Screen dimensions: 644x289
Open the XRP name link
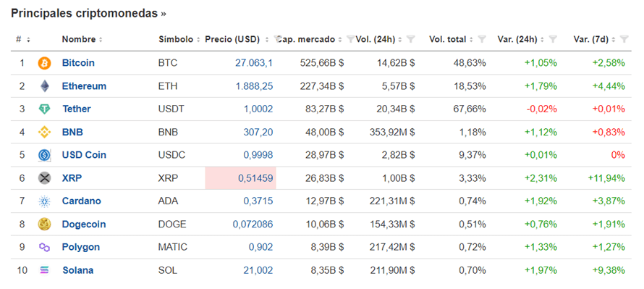coord(72,178)
